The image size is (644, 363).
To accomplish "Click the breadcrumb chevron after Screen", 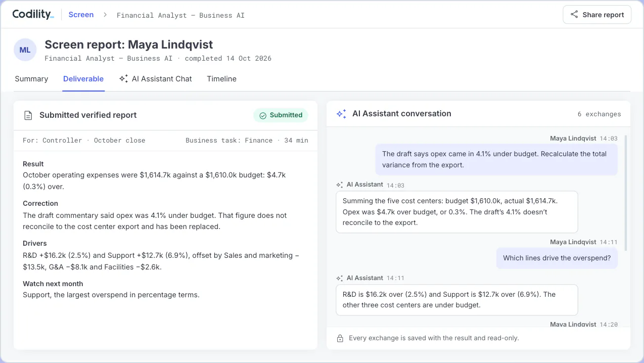I will 105,15.
